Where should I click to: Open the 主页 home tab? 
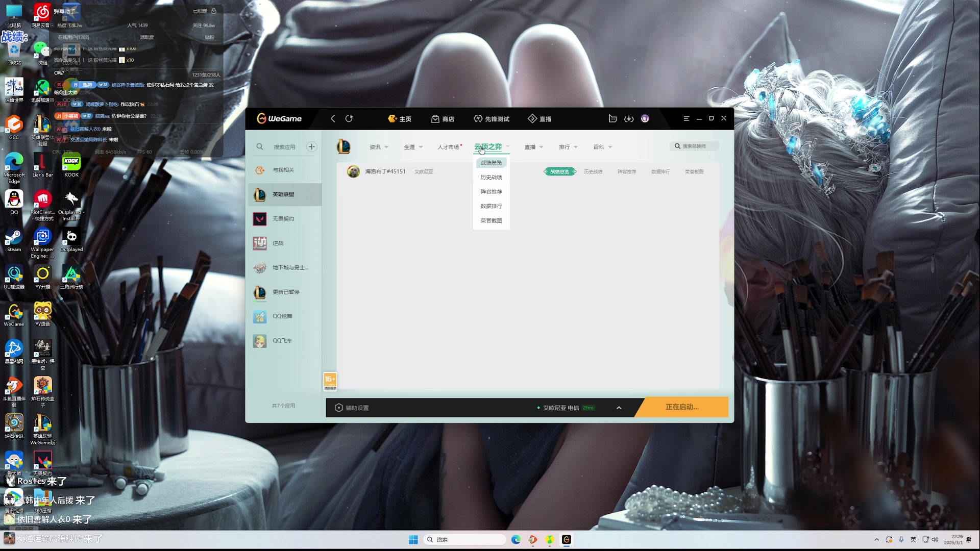[x=400, y=119]
